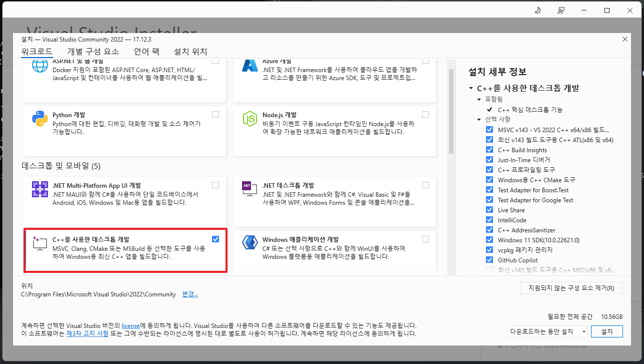This screenshot has height=364, width=644.
Task: Open the 제3자 고지 사항 link
Action: pos(87,333)
